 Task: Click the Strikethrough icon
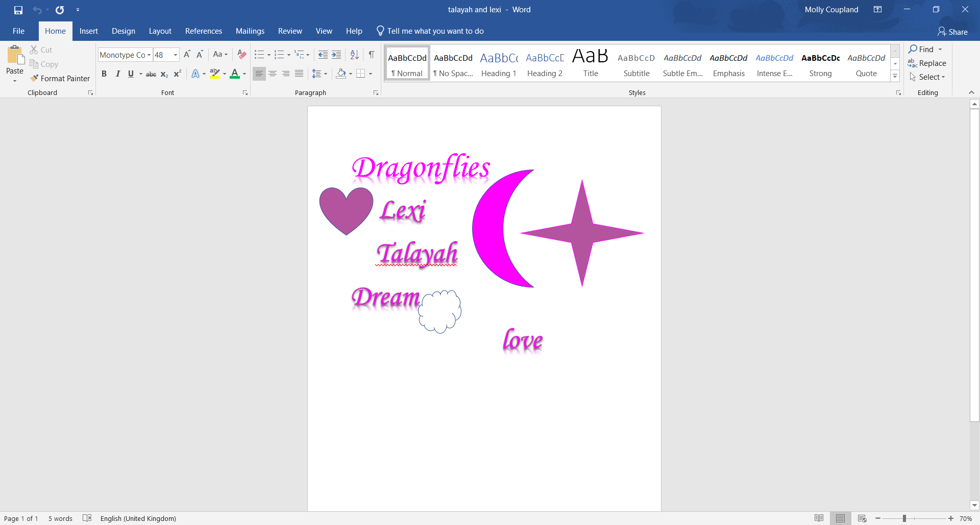(151, 74)
